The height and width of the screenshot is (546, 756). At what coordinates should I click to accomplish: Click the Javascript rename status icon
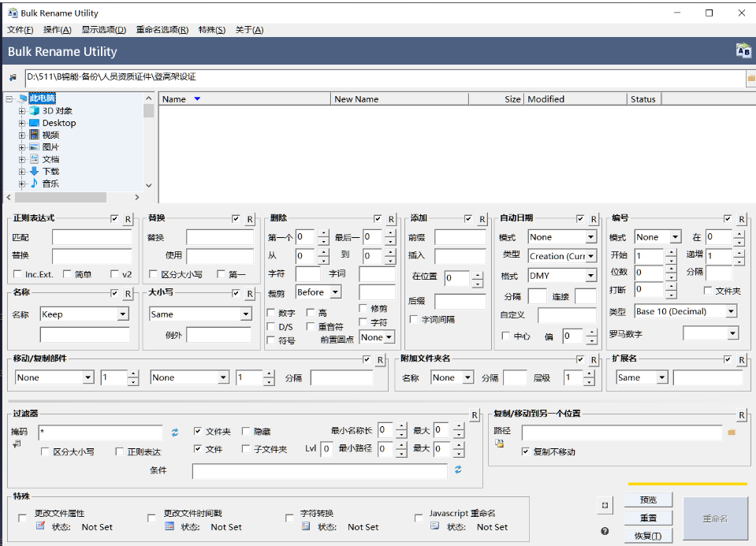(435, 526)
